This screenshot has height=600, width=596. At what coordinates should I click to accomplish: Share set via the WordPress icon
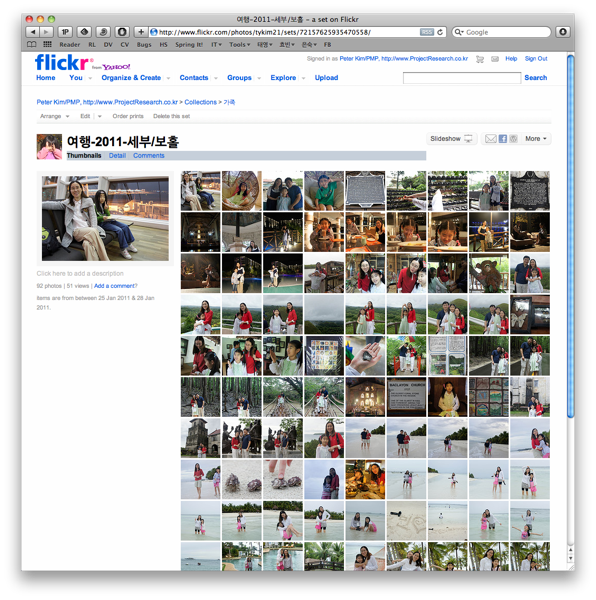(x=514, y=139)
